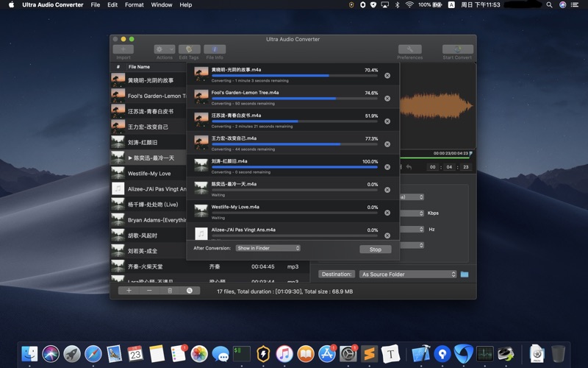Screen dimensions: 588x368
Task: Open Spotlight search in menu bar
Action: pos(549,5)
